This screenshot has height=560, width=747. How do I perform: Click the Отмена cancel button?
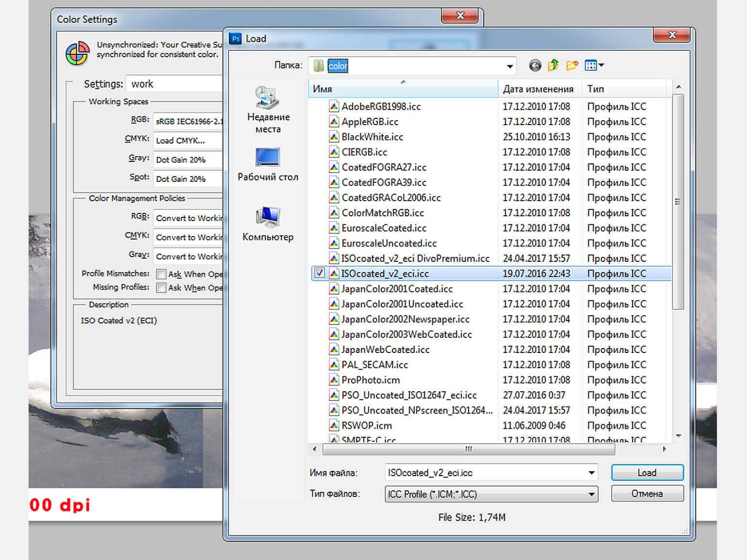[x=647, y=494]
